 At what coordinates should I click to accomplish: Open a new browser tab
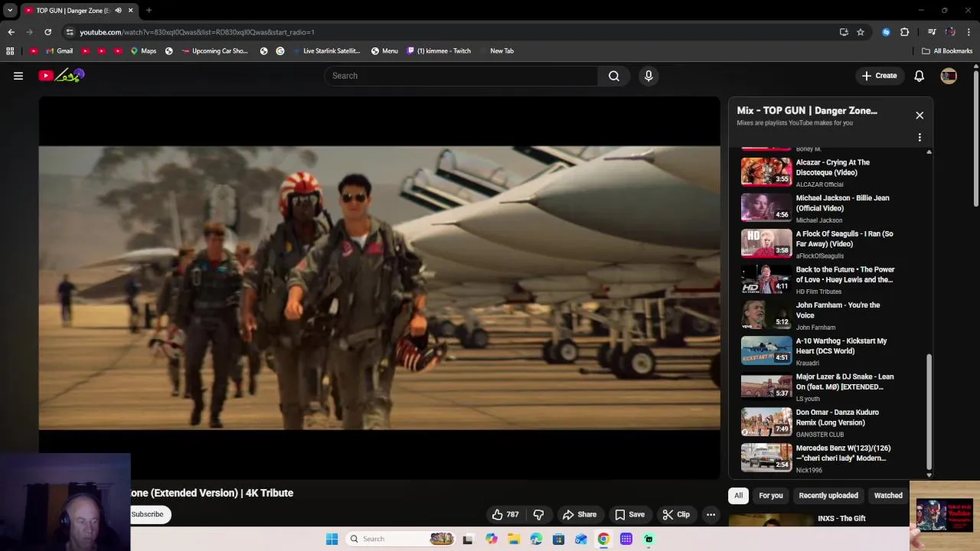(x=149, y=11)
